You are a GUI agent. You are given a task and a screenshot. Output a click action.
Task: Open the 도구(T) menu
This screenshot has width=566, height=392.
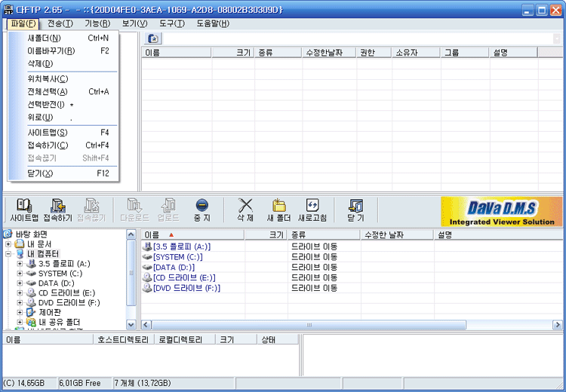(171, 23)
